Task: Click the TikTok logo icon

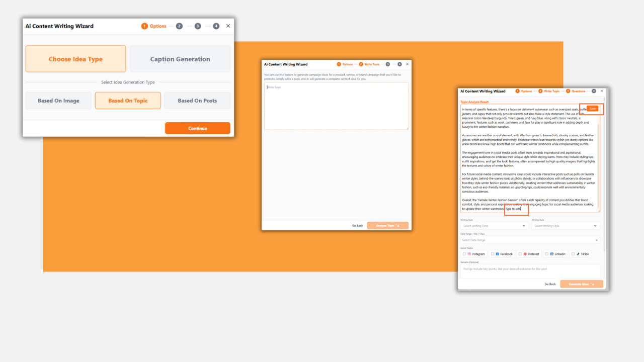Action: pos(578,254)
